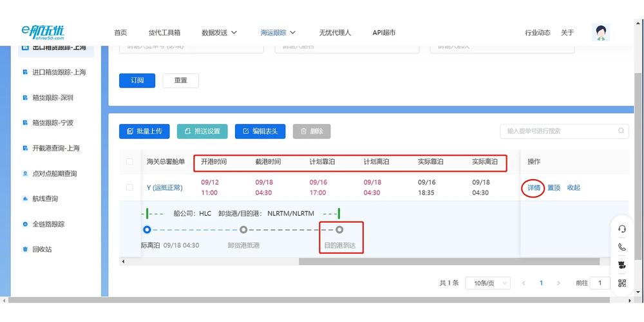Open the 10条/页 page size dropdown
The height and width of the screenshot is (322, 644).
pyautogui.click(x=488, y=283)
